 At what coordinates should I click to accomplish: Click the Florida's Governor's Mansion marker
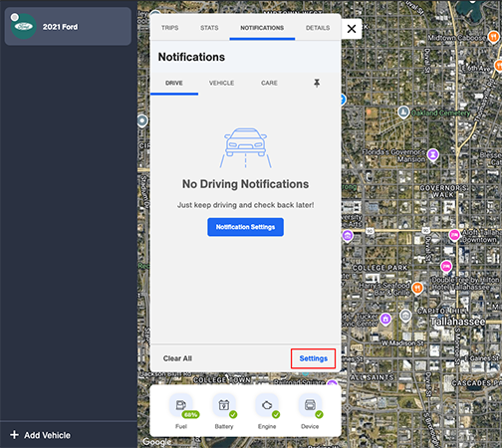[433, 154]
